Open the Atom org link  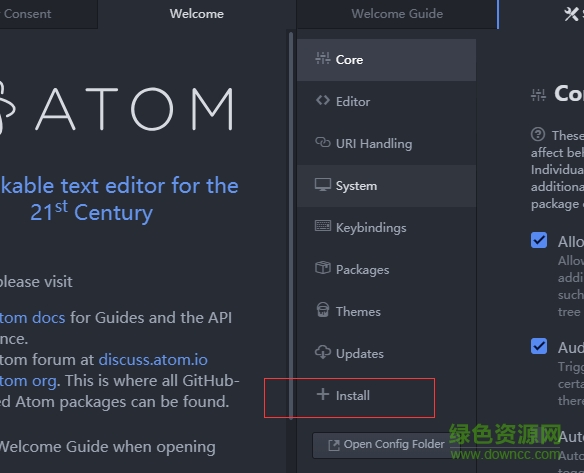[28, 381]
